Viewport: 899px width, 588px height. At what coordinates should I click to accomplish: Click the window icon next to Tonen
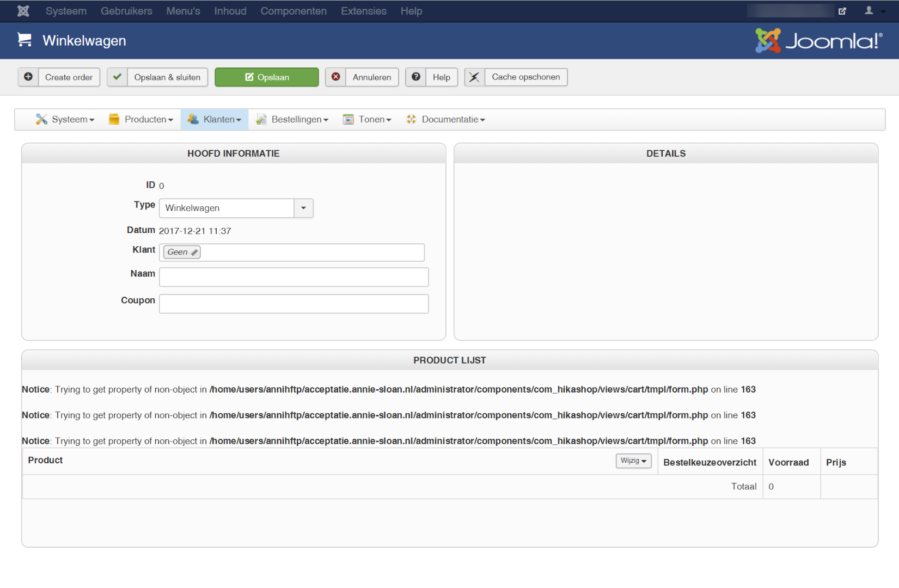click(348, 119)
